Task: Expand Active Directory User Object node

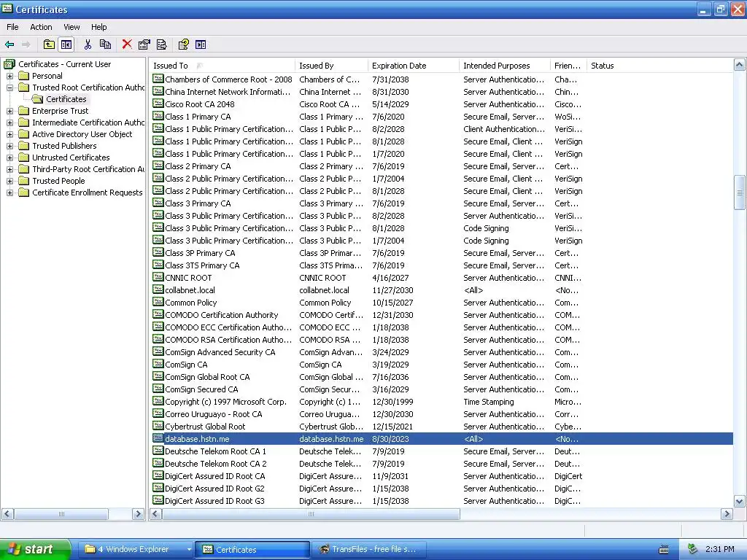Action: pyautogui.click(x=9, y=134)
